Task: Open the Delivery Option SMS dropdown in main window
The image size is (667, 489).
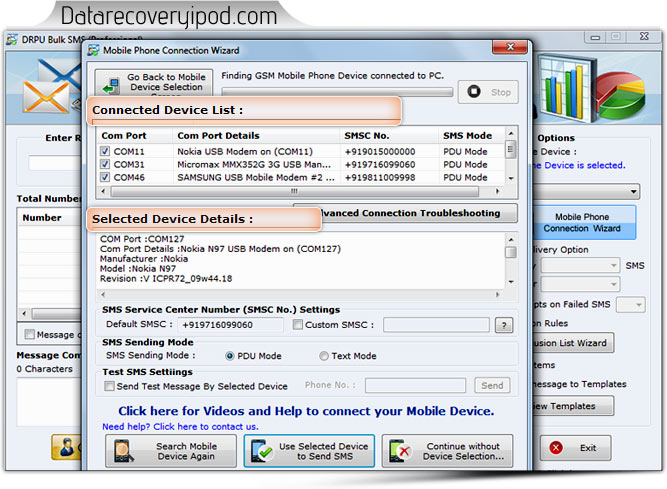Action: coord(580,266)
